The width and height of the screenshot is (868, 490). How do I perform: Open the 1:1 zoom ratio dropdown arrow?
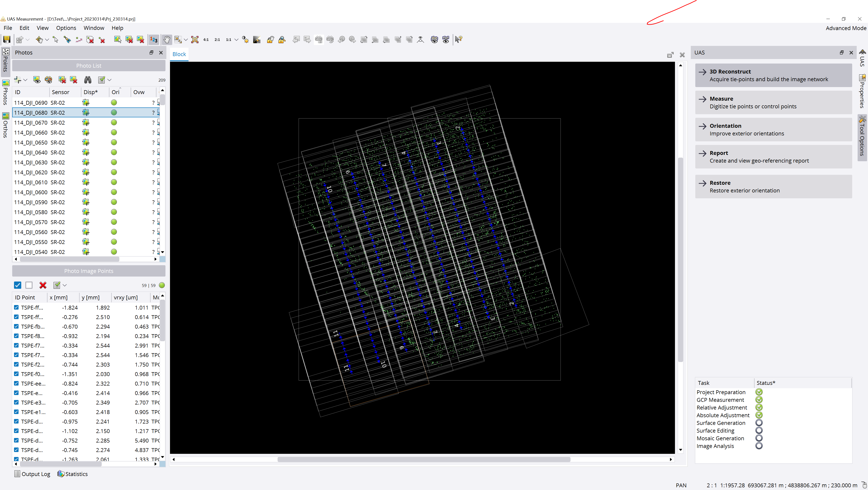click(x=236, y=39)
